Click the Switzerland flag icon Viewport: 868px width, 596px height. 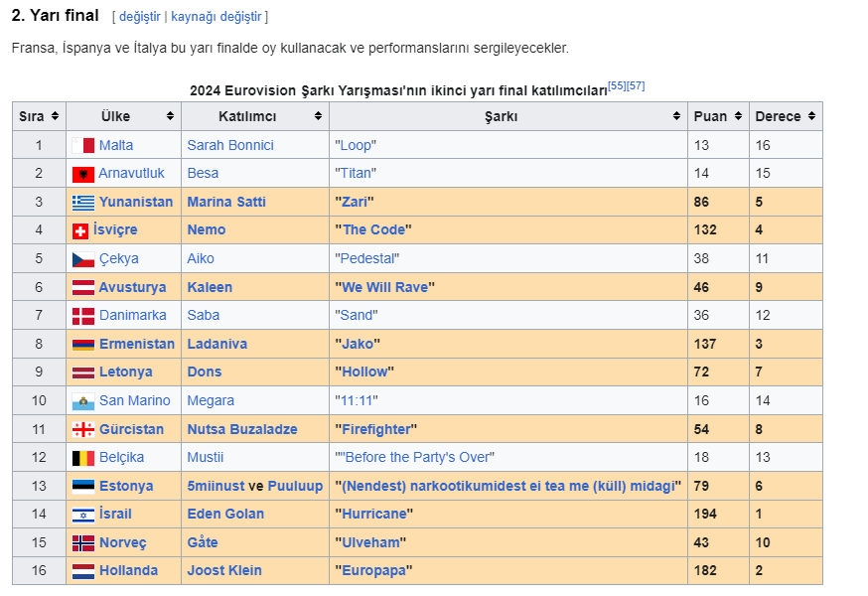(x=80, y=230)
